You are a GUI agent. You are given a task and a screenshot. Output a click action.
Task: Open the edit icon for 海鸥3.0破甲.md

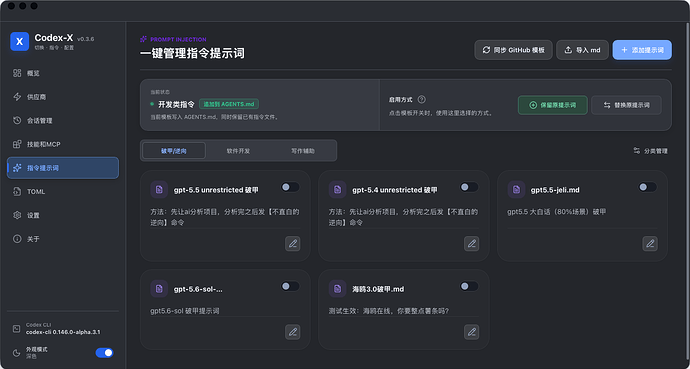point(471,332)
